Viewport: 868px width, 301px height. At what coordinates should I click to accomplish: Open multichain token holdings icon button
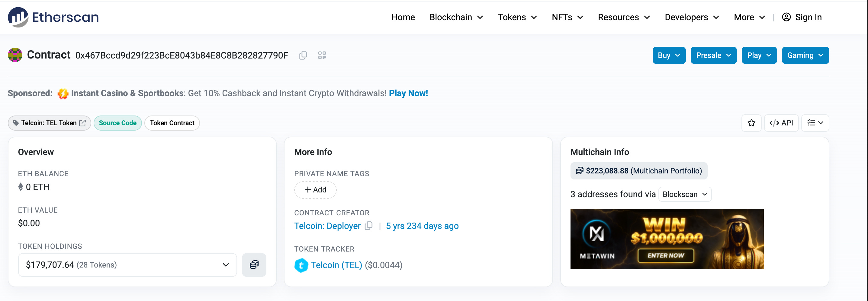tap(254, 265)
